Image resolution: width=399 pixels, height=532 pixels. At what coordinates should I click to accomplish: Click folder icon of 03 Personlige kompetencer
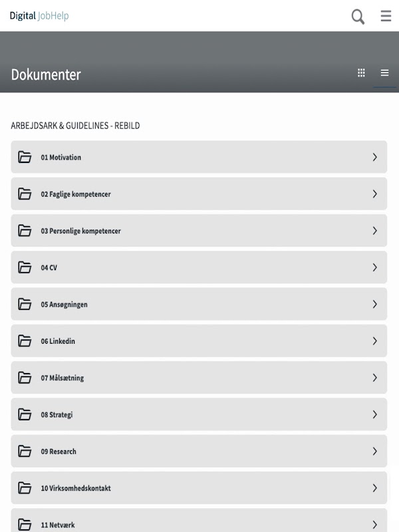25,231
